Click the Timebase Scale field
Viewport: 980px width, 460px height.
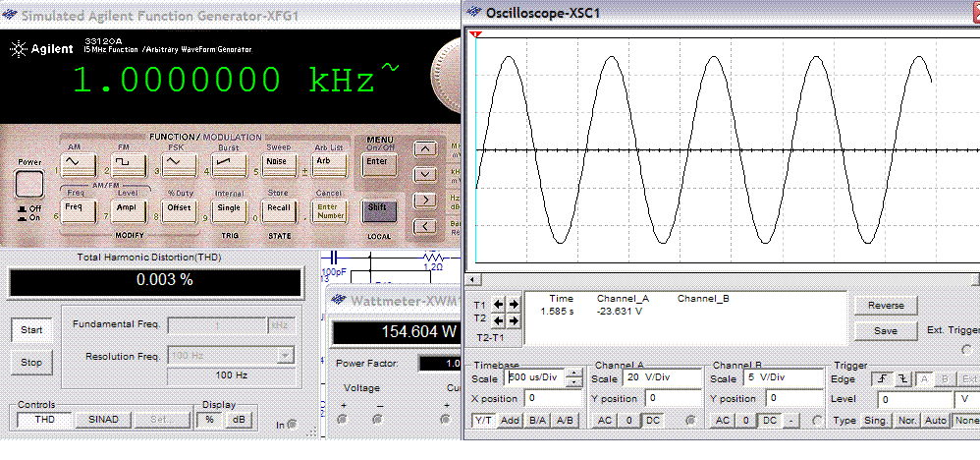(535, 378)
